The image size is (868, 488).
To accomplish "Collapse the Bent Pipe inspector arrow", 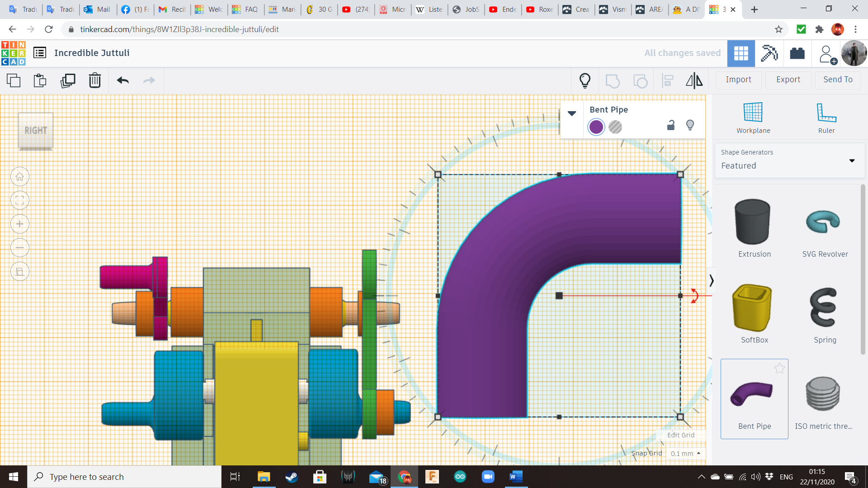I will [572, 113].
